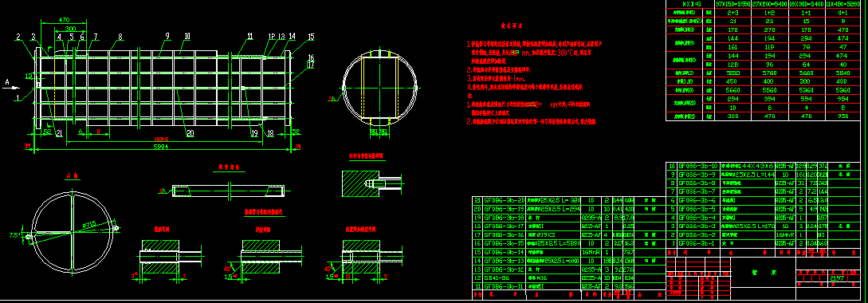This screenshot has width=868, height=303.
Task: Select the 5810 value in the spec table
Action: point(732,73)
